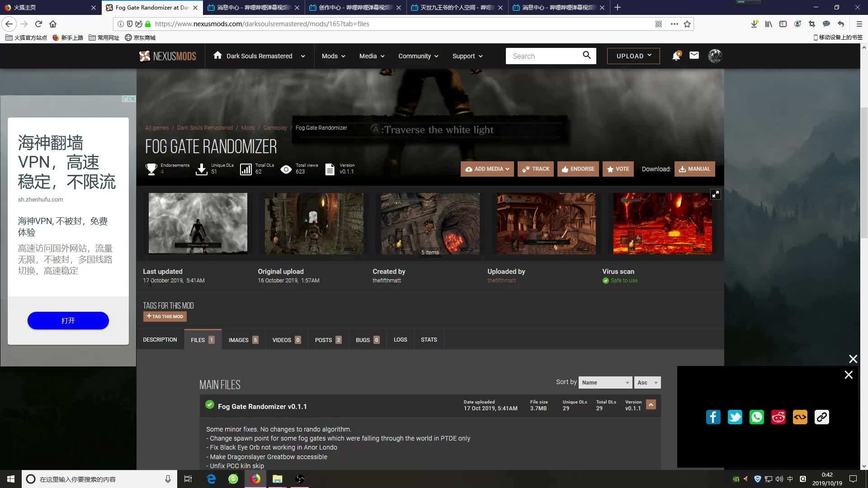Go to browser home page
The image size is (868, 488).
pos(53,24)
